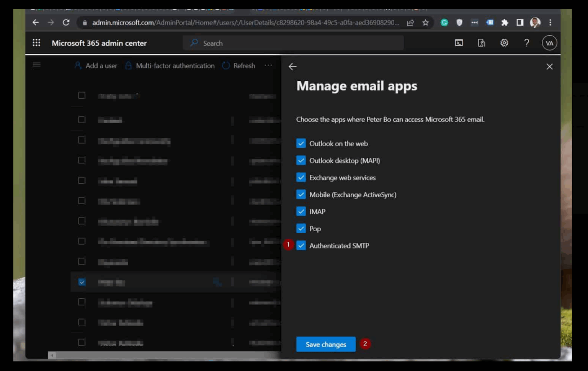This screenshot has height=371, width=588.
Task: Open the toolbar overflow ellipsis menu
Action: click(268, 65)
